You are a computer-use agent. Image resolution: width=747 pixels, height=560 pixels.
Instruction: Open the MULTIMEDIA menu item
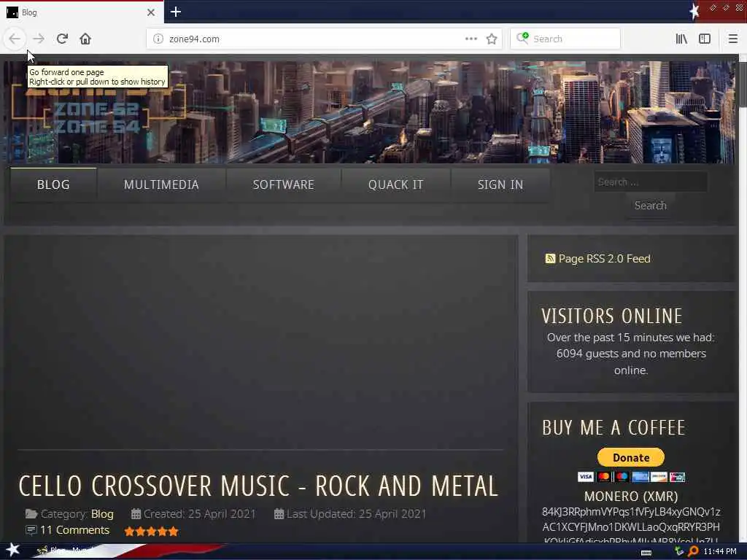point(161,184)
